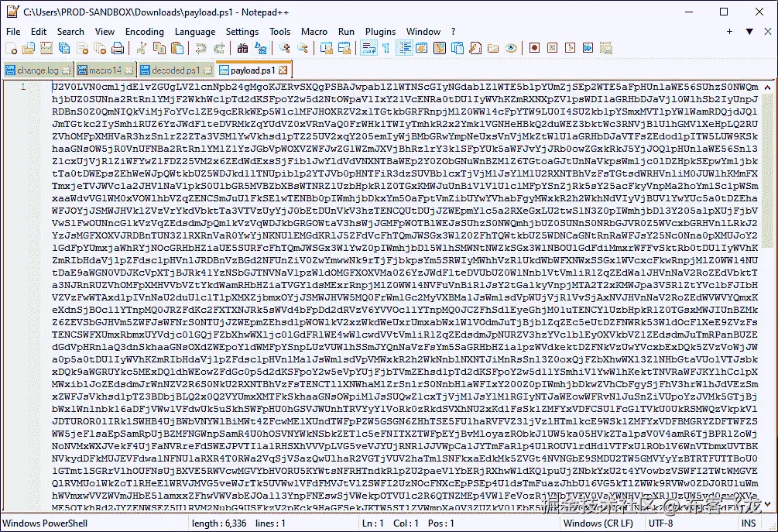Click the Close All toolbar icon
The image size is (778, 532).
pyautogui.click(x=100, y=48)
